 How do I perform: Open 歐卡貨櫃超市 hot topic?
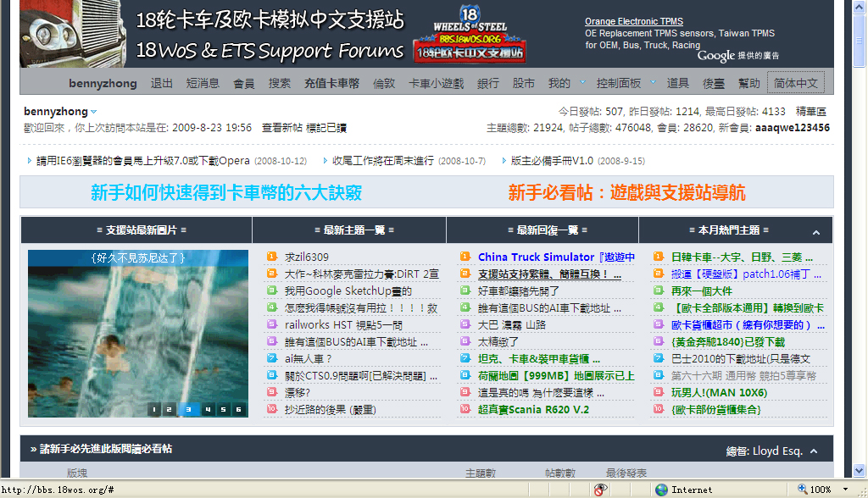(748, 325)
